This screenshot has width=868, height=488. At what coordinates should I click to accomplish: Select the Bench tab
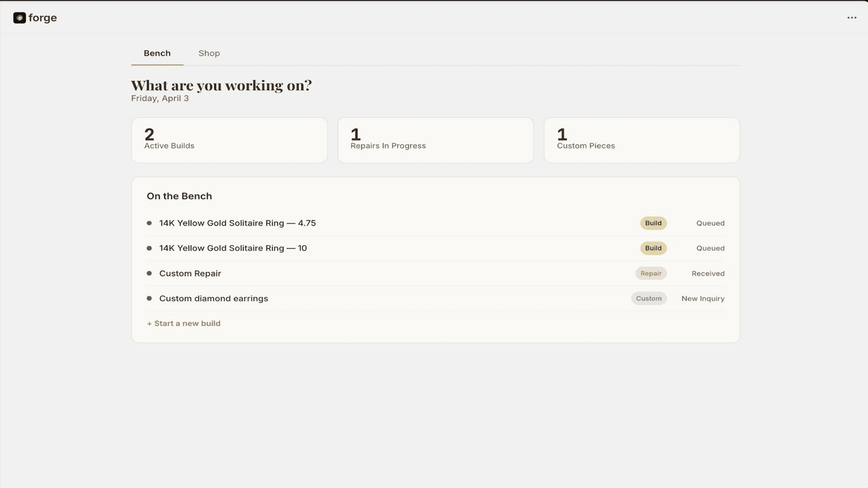click(157, 53)
